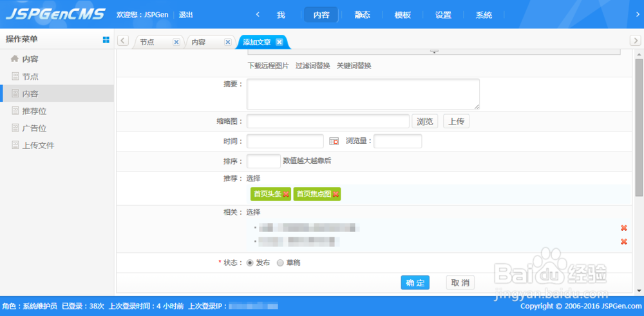644x316 pixels.
Task: Click 关键词替换 option
Action: tap(354, 66)
